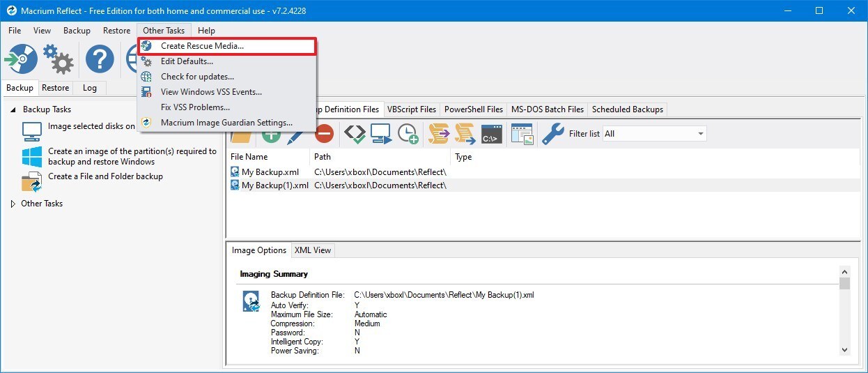The height and width of the screenshot is (373, 868).
Task: Click the purple arrow VBScript generate icon
Action: [x=439, y=134]
